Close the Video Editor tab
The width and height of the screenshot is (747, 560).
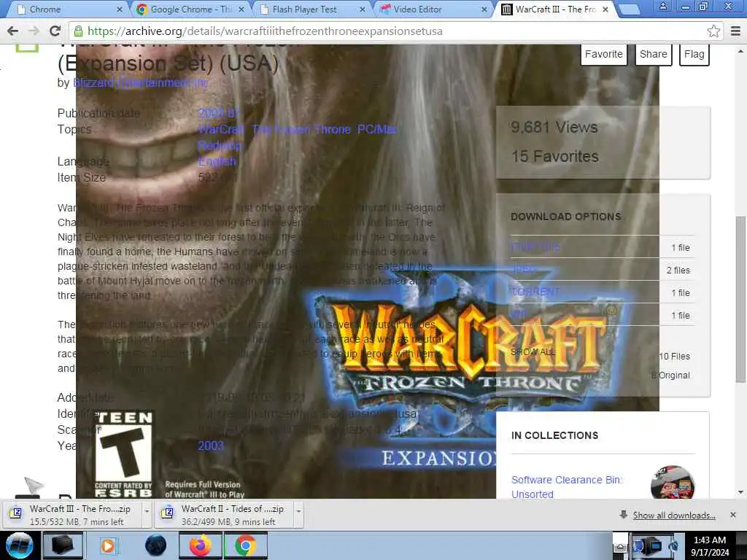pyautogui.click(x=484, y=9)
